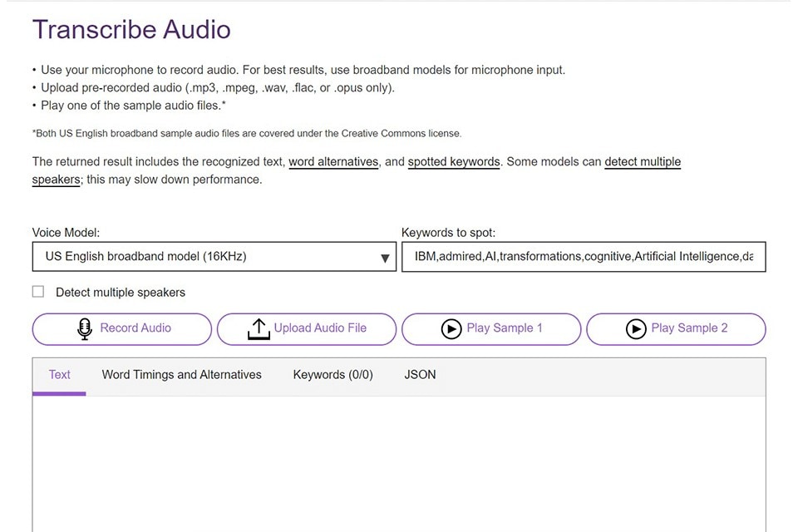Choose the Upload Audio File button label

pyautogui.click(x=320, y=328)
